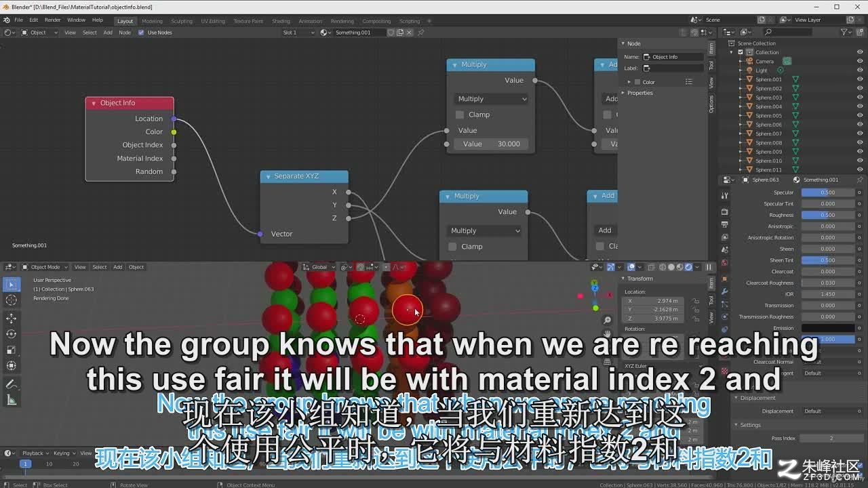The width and height of the screenshot is (868, 488).
Task: Hide the Light with its eye icon
Action: click(860, 70)
